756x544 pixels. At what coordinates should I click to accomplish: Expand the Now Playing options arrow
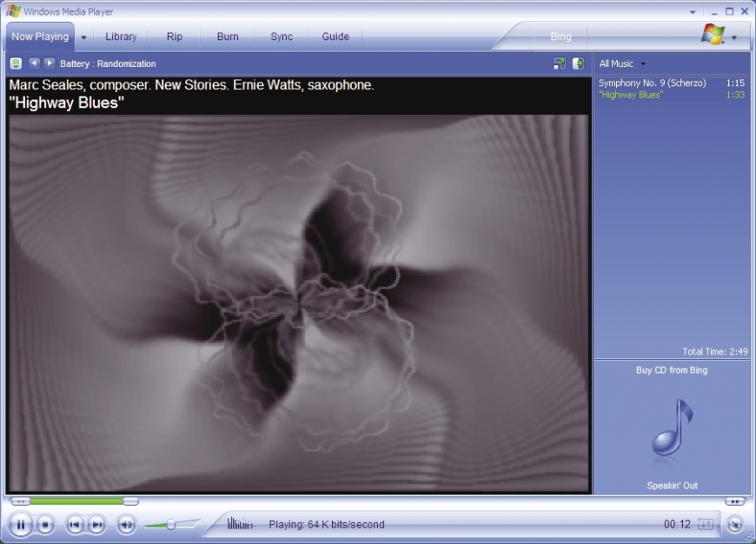83,37
